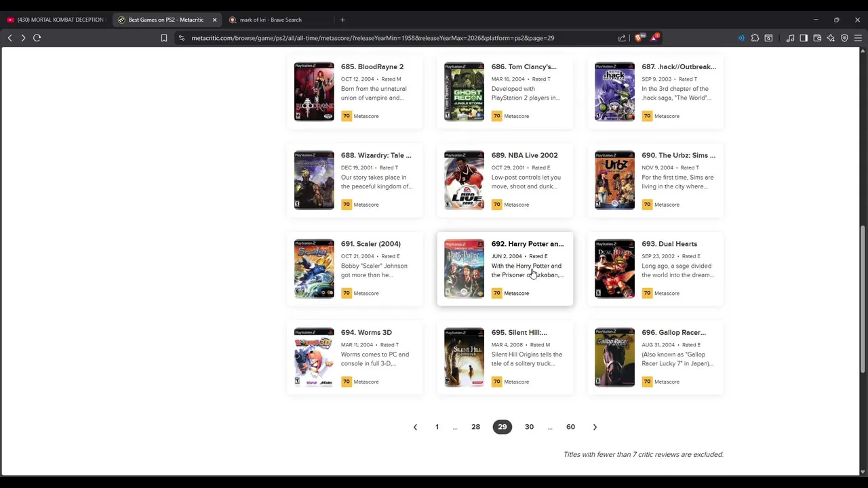Viewport: 868px width, 488px height.
Task: Open the Brave Shields lion icon
Action: point(638,38)
